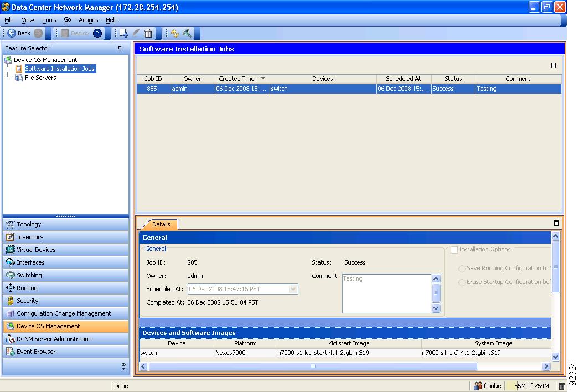The image size is (578, 392).
Task: Sort by Status column header
Action: point(453,79)
